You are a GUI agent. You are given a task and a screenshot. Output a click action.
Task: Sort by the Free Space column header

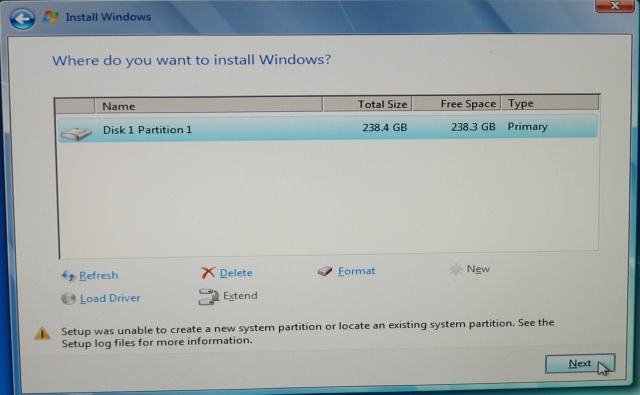[x=457, y=103]
